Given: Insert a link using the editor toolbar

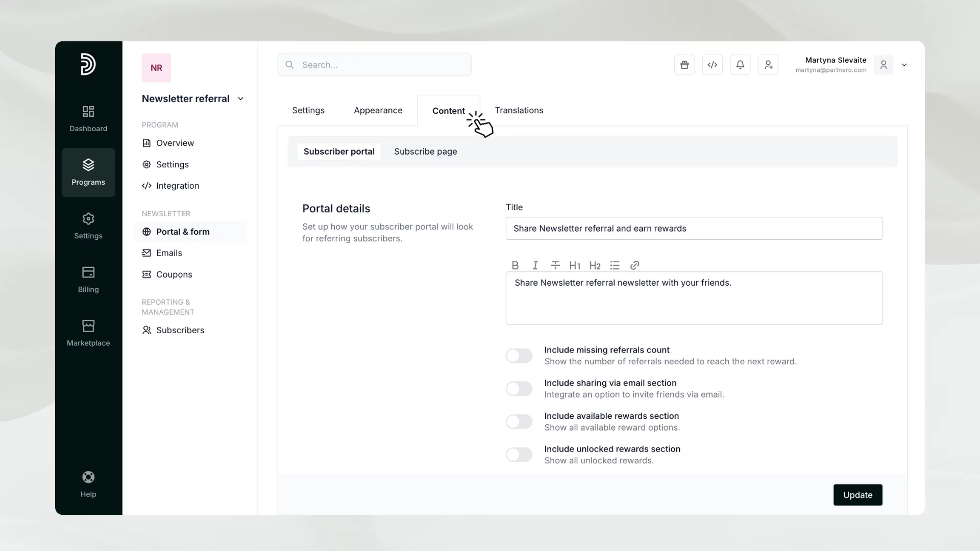Looking at the screenshot, I should [x=634, y=265].
